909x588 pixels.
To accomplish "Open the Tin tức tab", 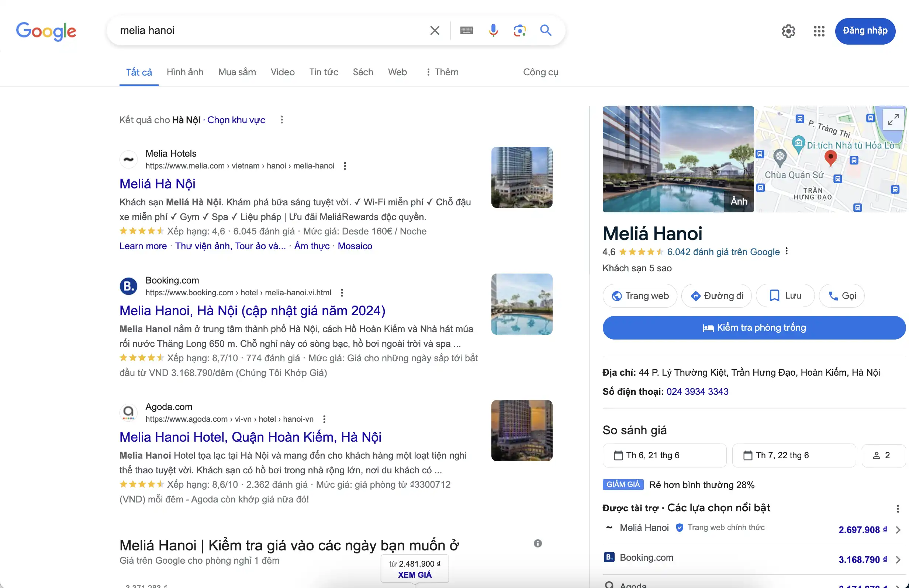I will coord(324,72).
